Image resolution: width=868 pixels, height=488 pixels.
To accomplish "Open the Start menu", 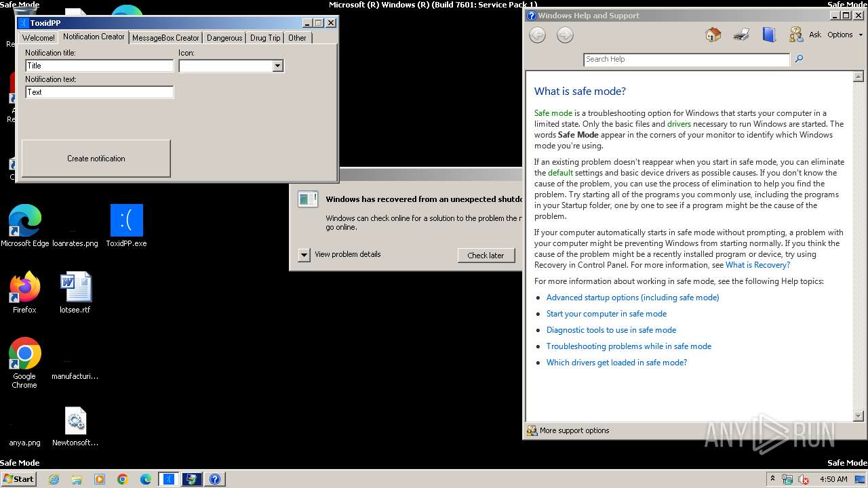I will [18, 479].
